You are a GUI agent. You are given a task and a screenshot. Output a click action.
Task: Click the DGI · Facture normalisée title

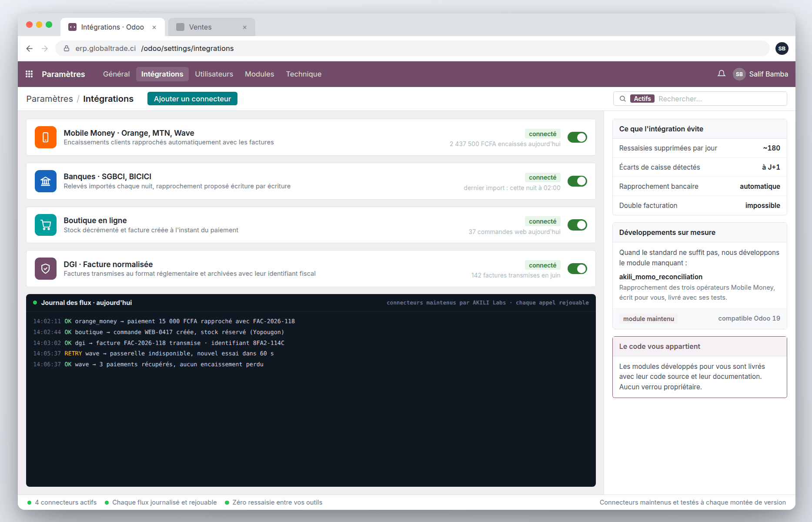coord(108,264)
